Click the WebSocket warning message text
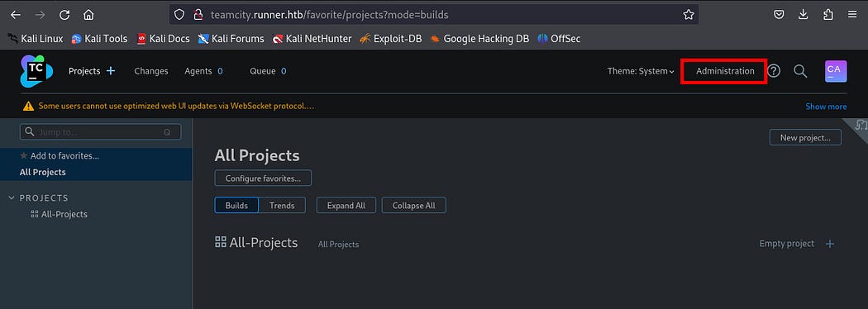Viewport: 868px width, 309px height. coord(177,106)
